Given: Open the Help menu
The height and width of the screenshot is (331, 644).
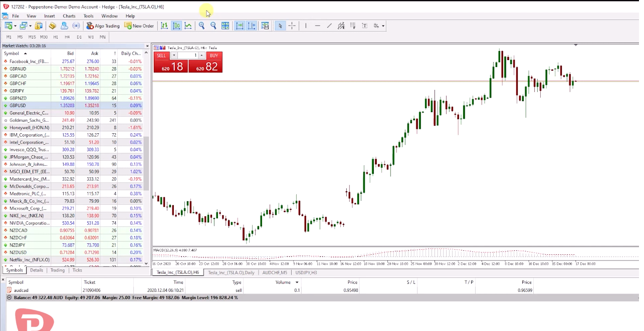Looking at the screenshot, I should tap(130, 16).
